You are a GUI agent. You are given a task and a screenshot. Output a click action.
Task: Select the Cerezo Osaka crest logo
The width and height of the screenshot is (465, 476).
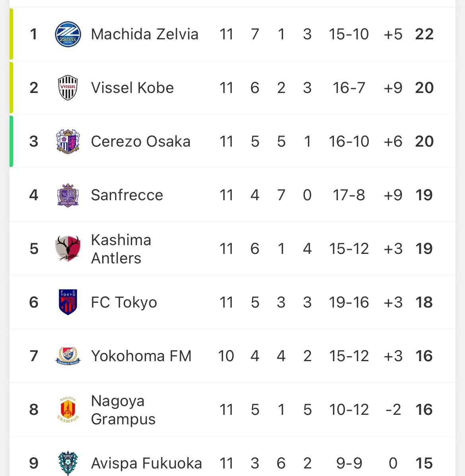(x=68, y=141)
